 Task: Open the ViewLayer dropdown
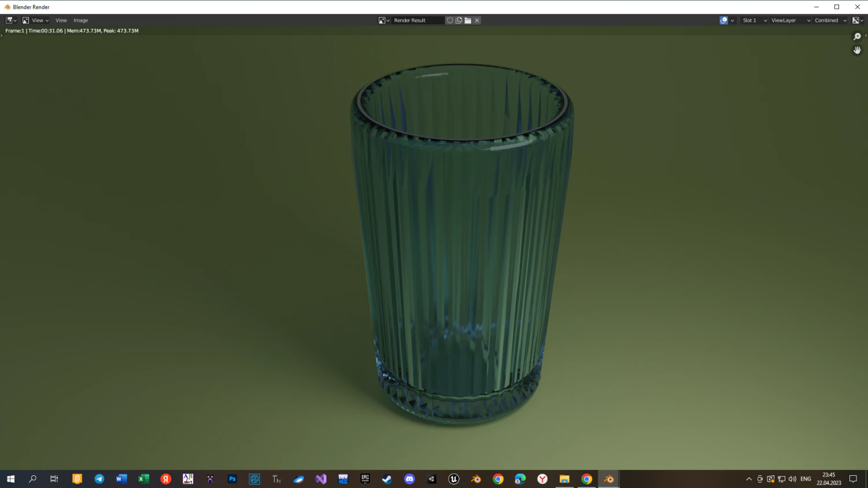coord(790,20)
